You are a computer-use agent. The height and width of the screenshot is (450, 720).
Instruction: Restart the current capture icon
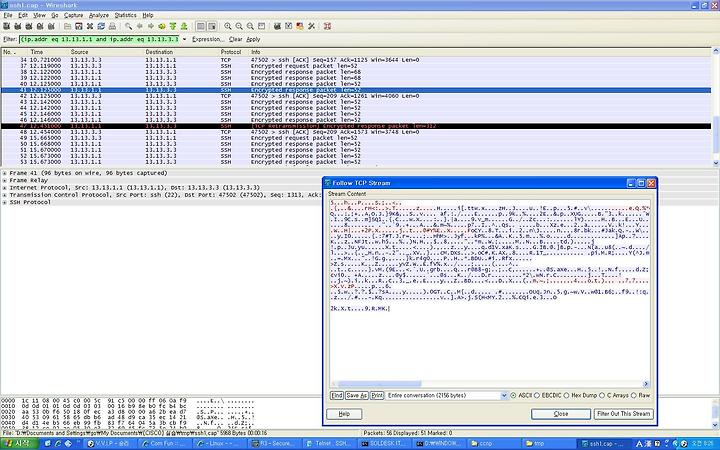coord(51,26)
